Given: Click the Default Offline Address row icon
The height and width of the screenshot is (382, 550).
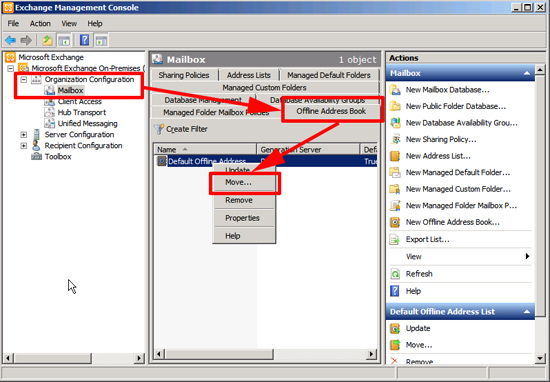Looking at the screenshot, I should pyautogui.click(x=162, y=161).
